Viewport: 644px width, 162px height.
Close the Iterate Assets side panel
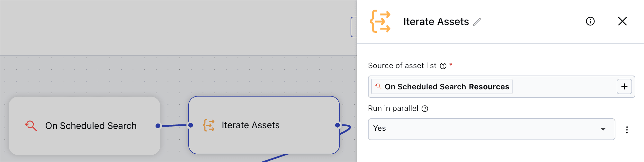click(x=622, y=22)
